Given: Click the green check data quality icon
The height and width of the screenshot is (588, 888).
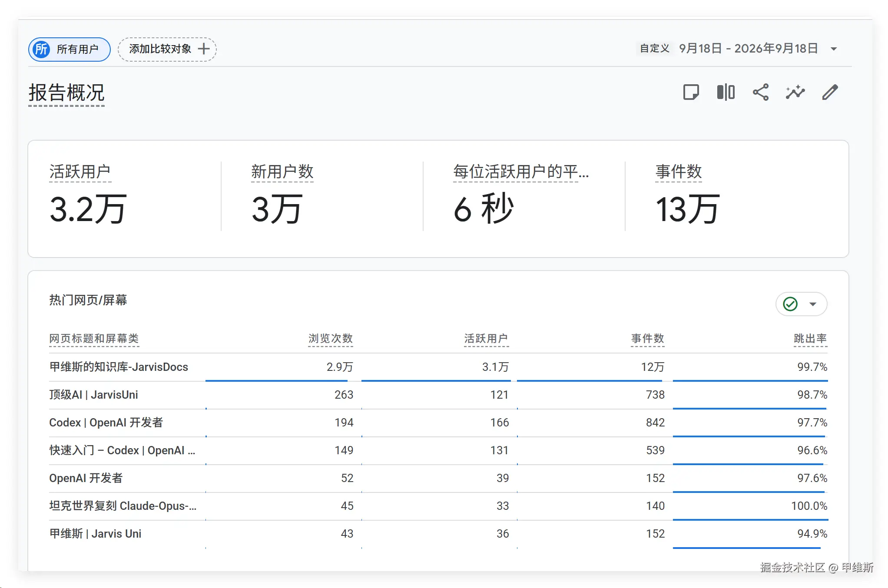Looking at the screenshot, I should click(x=790, y=304).
